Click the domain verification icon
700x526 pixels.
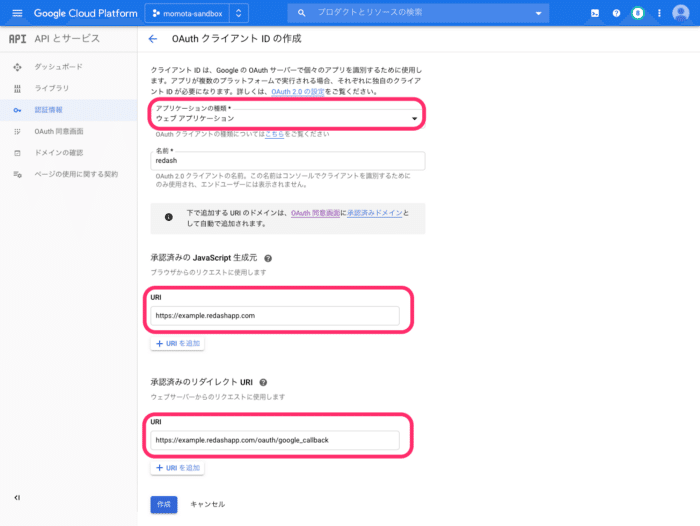pos(17,153)
